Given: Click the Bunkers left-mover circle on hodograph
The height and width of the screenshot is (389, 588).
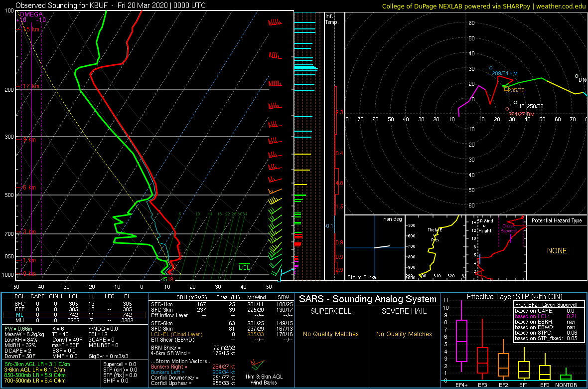Looking at the screenshot, I should [490, 68].
